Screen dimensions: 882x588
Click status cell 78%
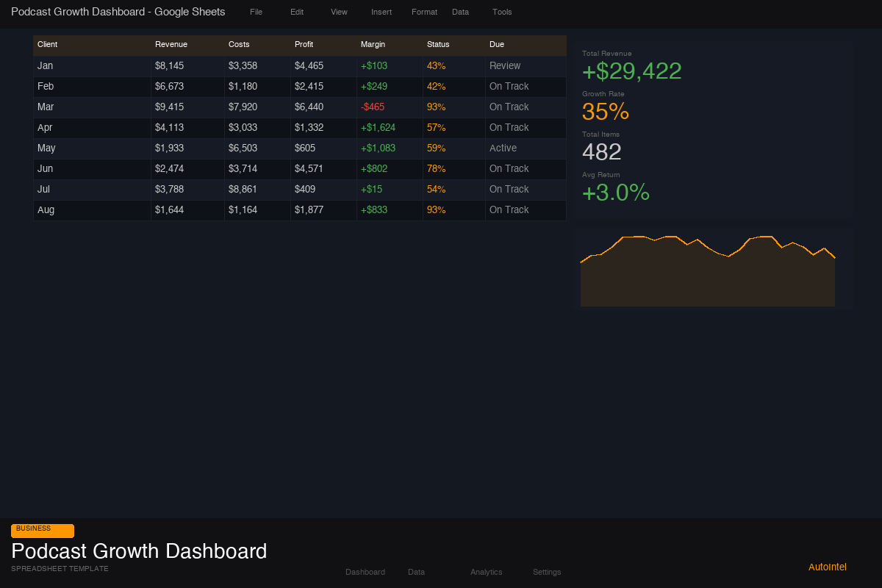pyautogui.click(x=453, y=169)
